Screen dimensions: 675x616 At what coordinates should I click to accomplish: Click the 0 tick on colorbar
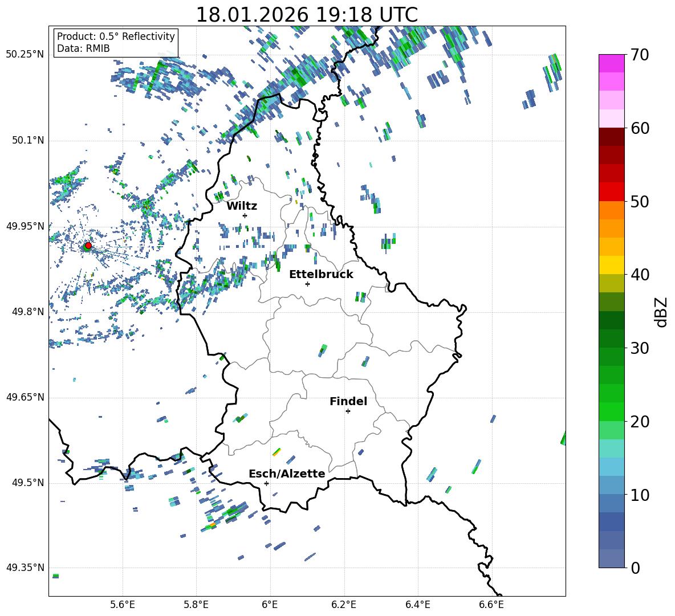coord(635,568)
